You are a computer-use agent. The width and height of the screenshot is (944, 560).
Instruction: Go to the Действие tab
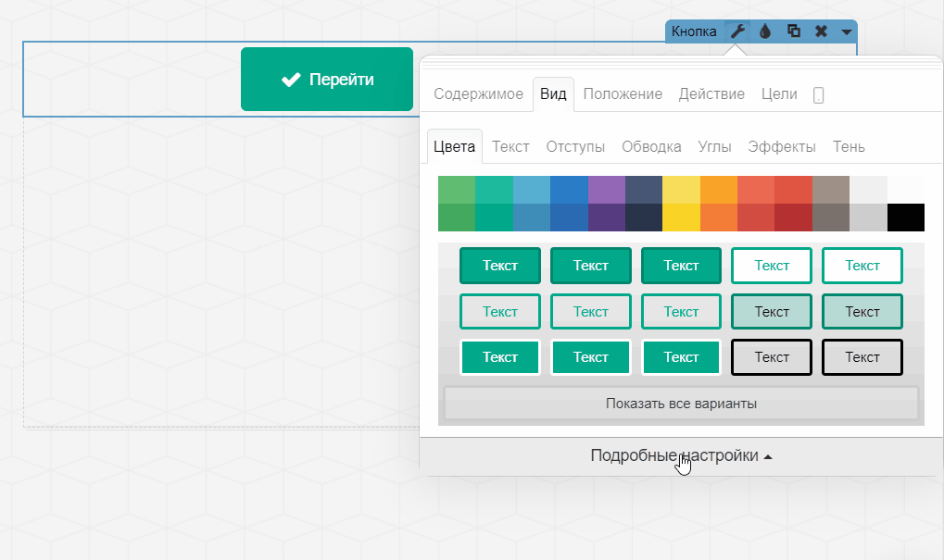click(711, 94)
